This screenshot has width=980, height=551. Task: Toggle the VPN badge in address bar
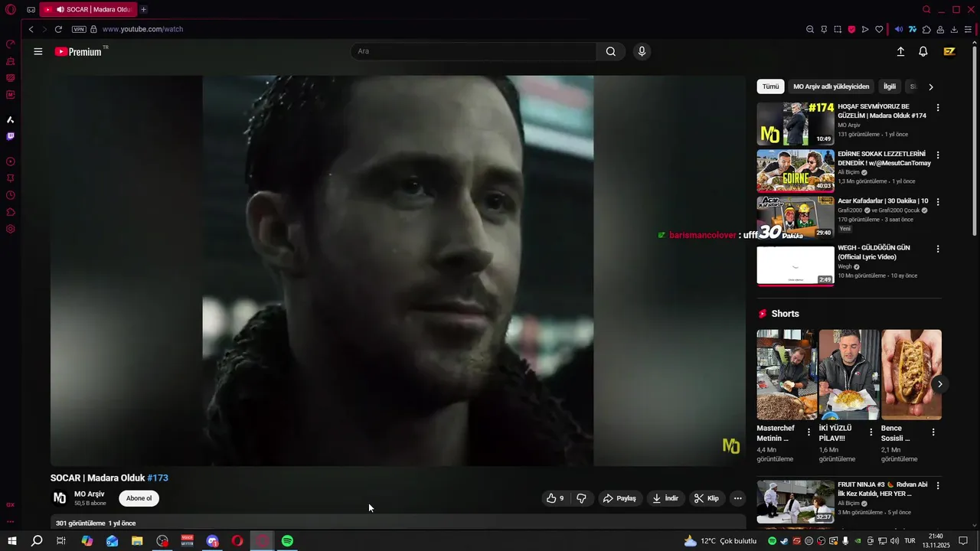coord(79,29)
